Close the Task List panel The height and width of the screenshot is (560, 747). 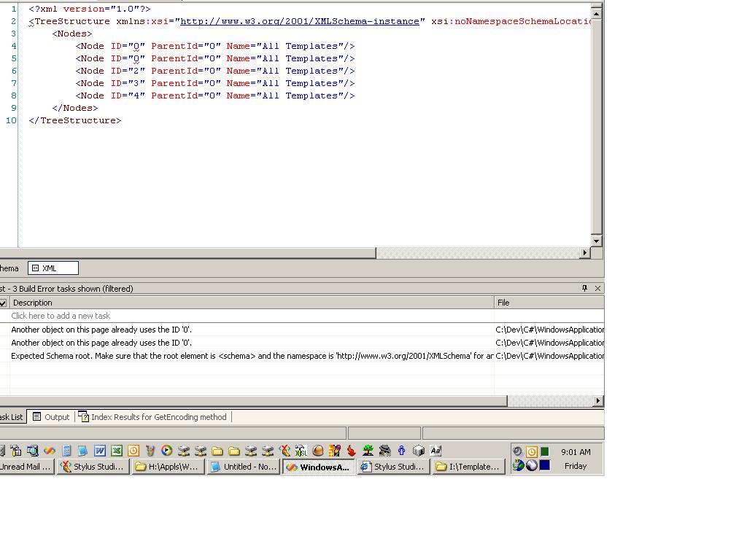[x=597, y=289]
